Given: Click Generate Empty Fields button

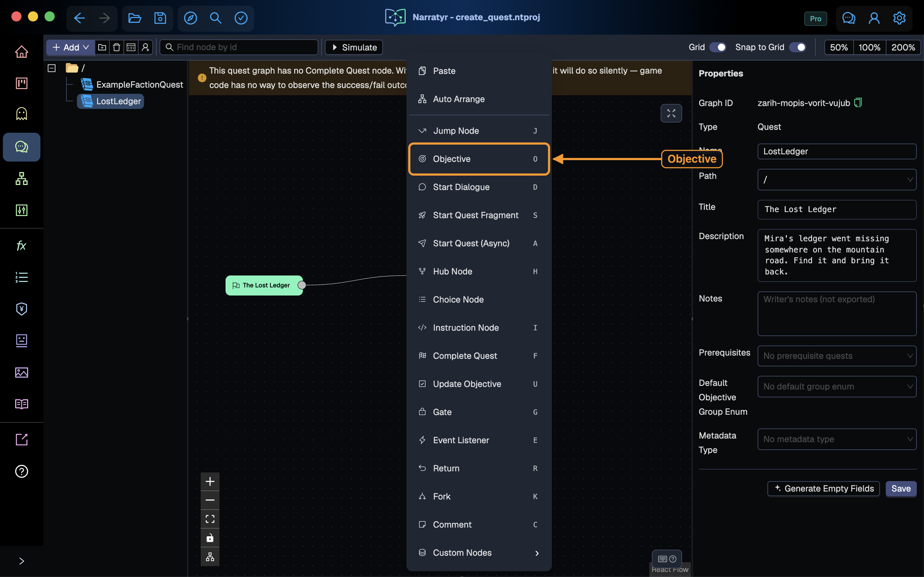Looking at the screenshot, I should pyautogui.click(x=824, y=488).
